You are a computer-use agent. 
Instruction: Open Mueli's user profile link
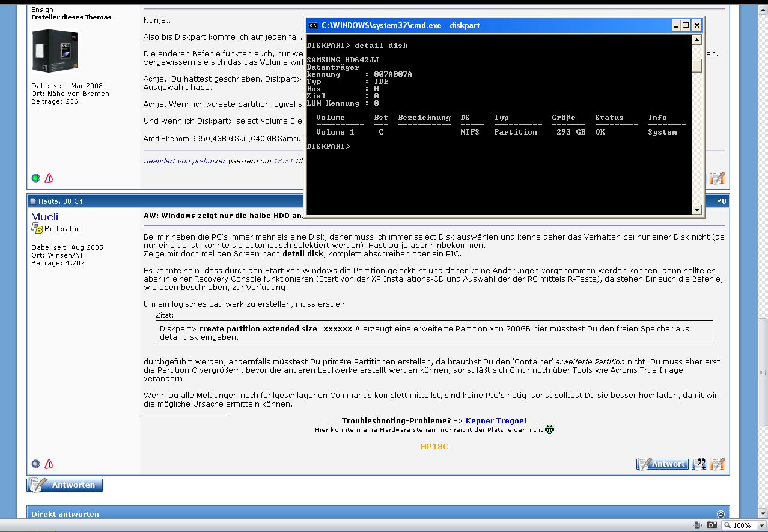pos(44,216)
